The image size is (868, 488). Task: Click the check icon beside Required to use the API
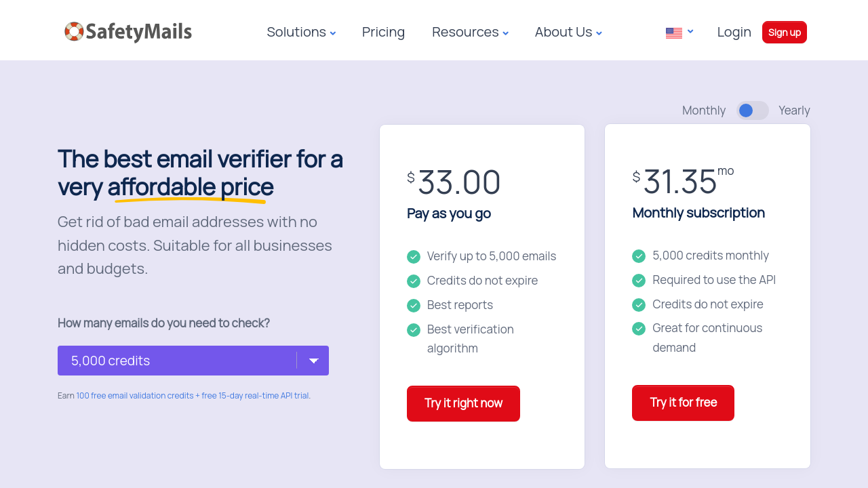click(x=639, y=281)
